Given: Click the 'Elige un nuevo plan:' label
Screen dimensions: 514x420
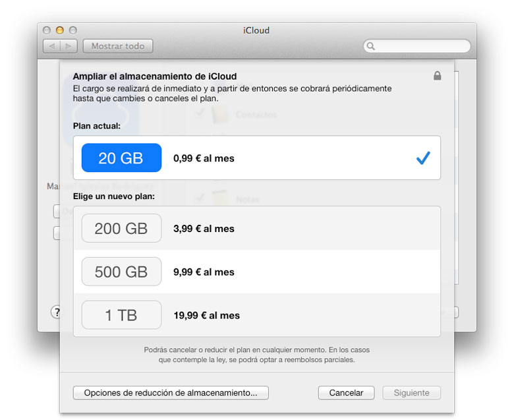Looking at the screenshot, I should click(x=114, y=196).
